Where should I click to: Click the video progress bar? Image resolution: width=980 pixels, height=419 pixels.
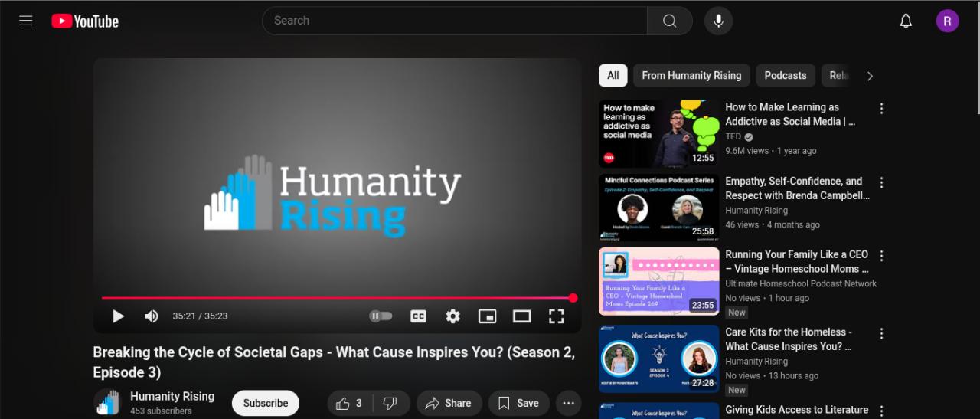[x=338, y=298]
